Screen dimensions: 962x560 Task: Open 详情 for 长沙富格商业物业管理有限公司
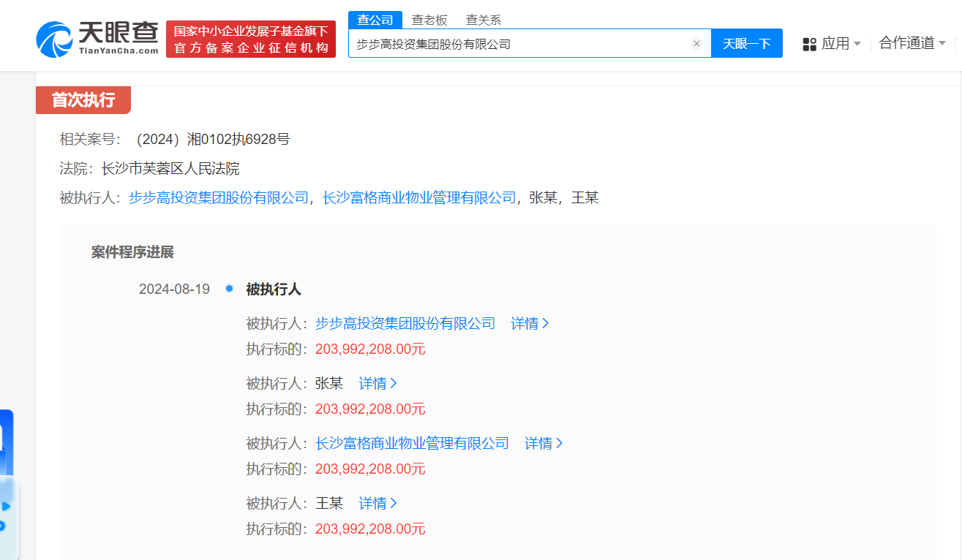544,443
